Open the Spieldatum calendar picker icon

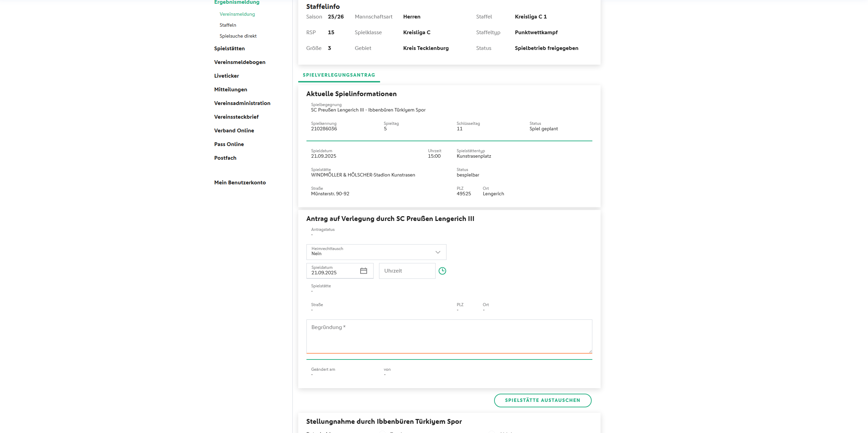pos(363,271)
